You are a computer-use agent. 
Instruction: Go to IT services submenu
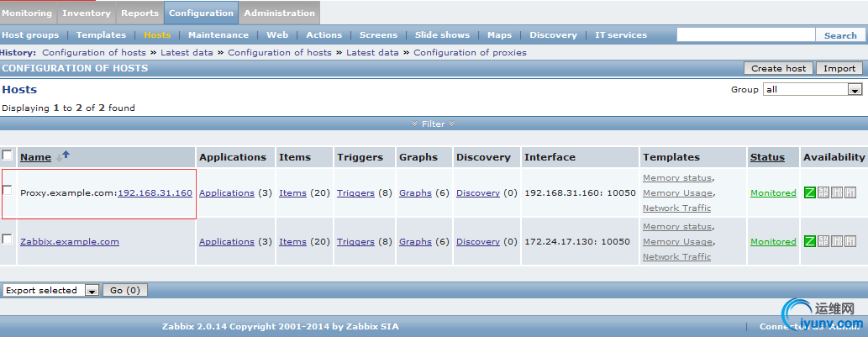click(x=621, y=34)
